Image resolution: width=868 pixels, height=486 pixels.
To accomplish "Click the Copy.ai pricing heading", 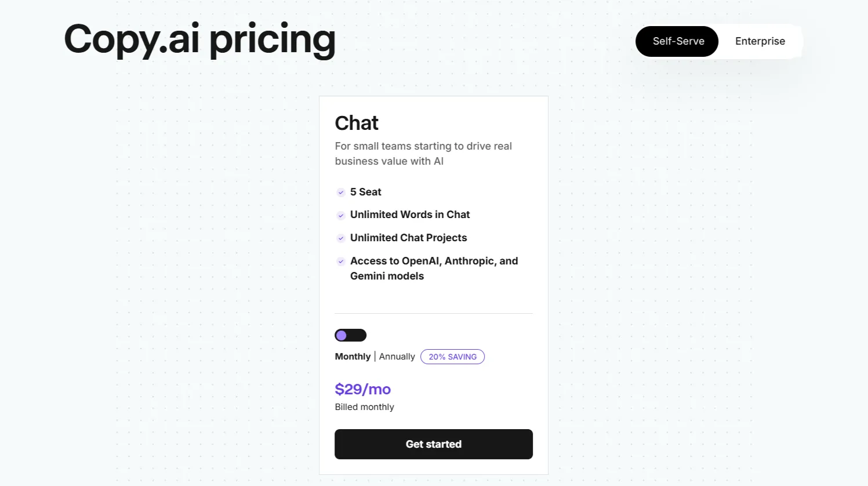I will point(199,39).
